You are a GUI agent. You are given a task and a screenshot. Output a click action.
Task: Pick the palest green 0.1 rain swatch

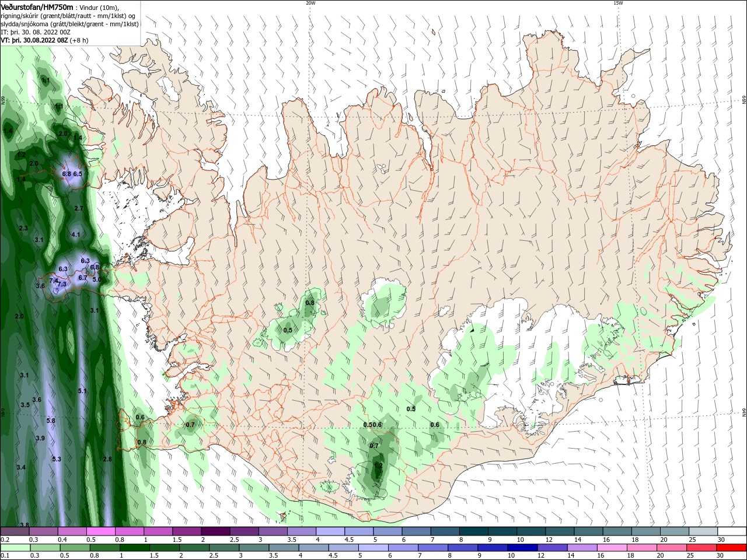pyautogui.click(x=15, y=548)
